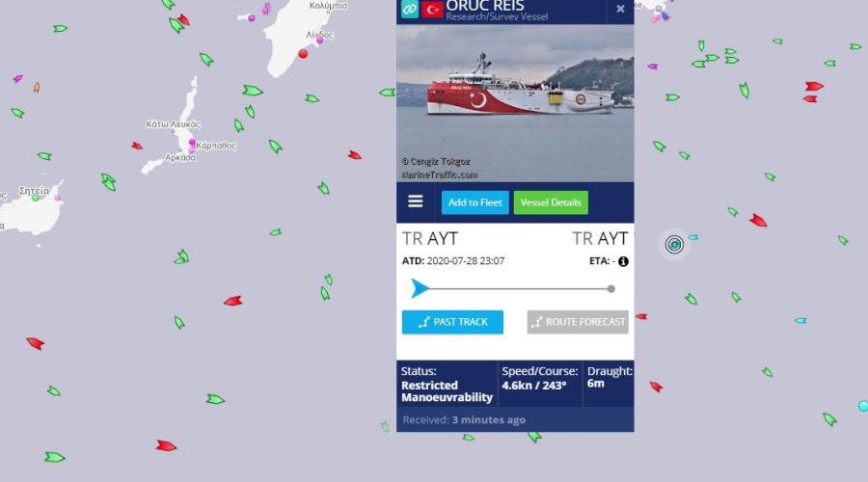Open Vessel Details
This screenshot has height=482, width=868.
[551, 202]
